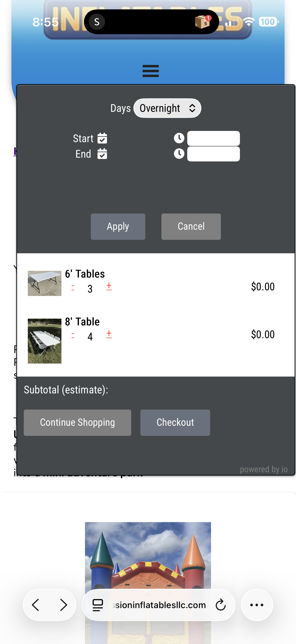This screenshot has width=296, height=644.
Task: Open the 8' Table product thumbnail
Action: 44,341
